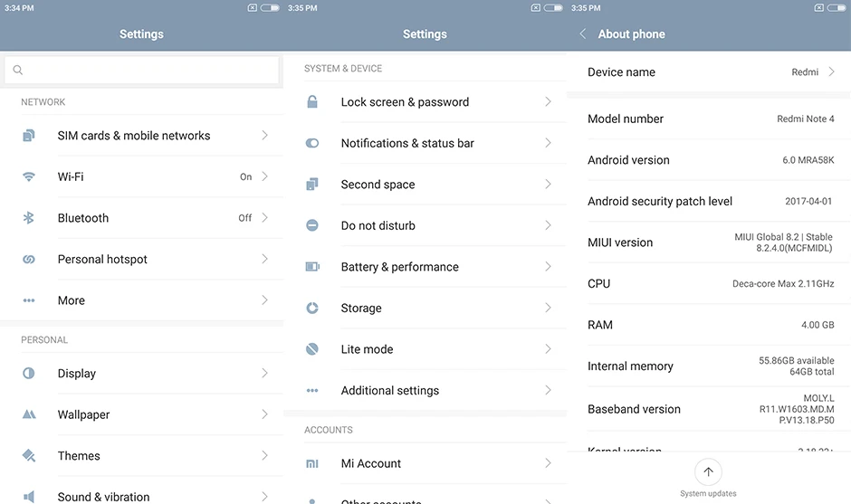Tap the System updates label
Image resolution: width=851 pixels, height=504 pixels.
708,494
